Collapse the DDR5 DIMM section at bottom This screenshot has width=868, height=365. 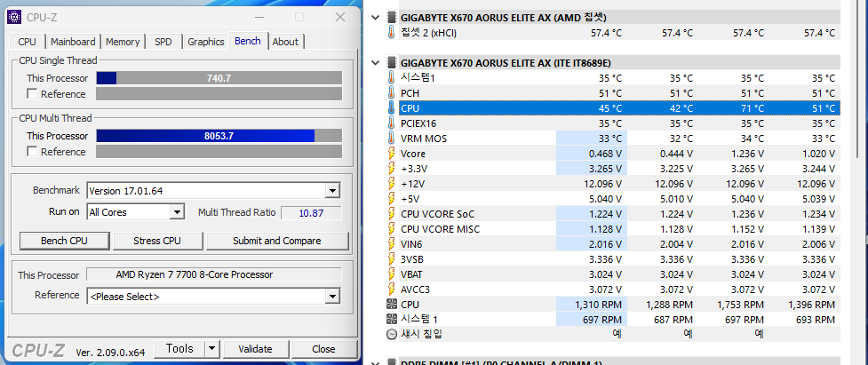click(x=376, y=363)
